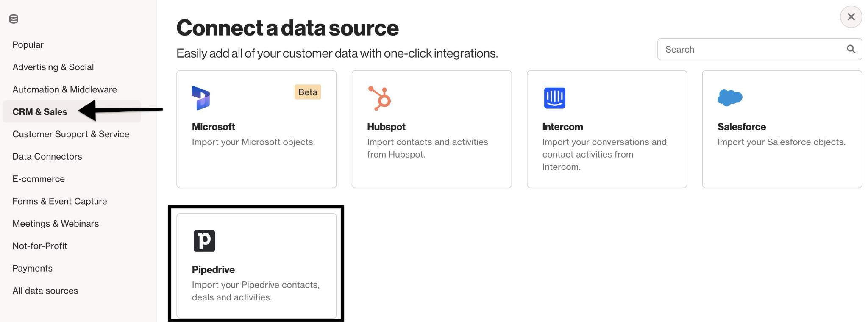This screenshot has height=322, width=868.
Task: Open Customer Support & Service category
Action: tap(71, 134)
